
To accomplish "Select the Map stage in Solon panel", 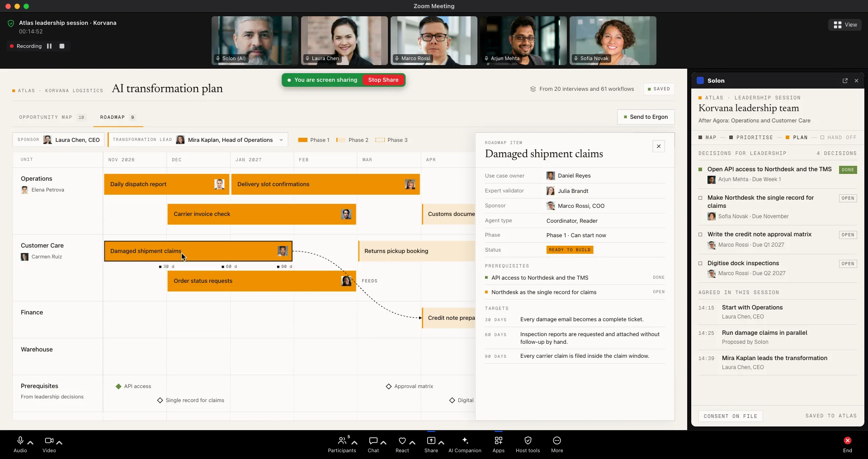I will coord(707,137).
